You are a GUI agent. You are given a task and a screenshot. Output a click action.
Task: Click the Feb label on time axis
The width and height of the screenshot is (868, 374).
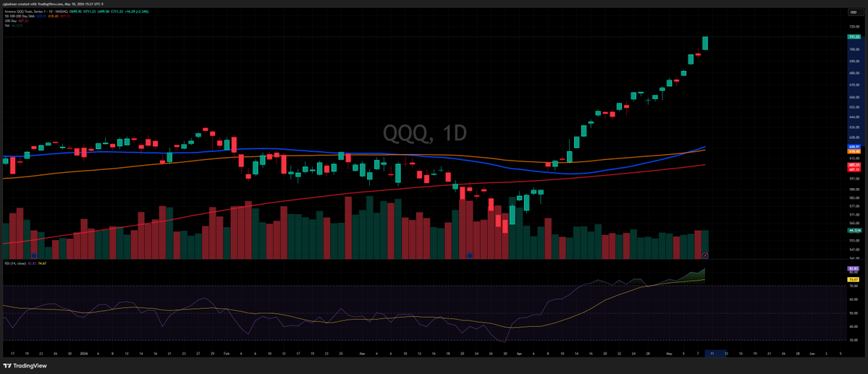(x=227, y=352)
